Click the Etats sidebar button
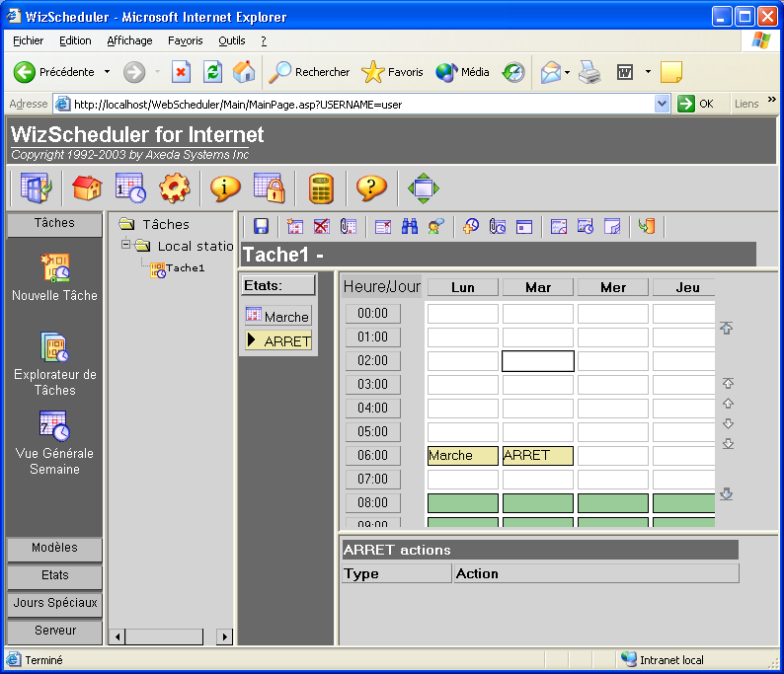This screenshot has width=784, height=674. click(54, 575)
